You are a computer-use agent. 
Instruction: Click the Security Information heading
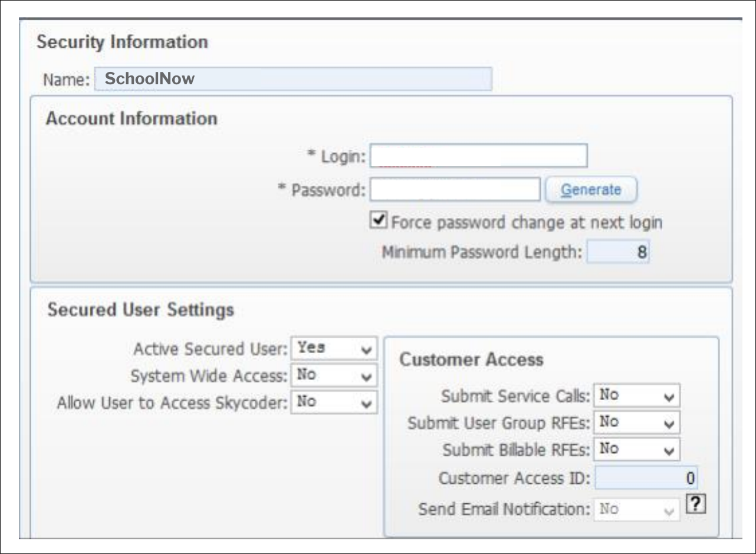coord(122,42)
